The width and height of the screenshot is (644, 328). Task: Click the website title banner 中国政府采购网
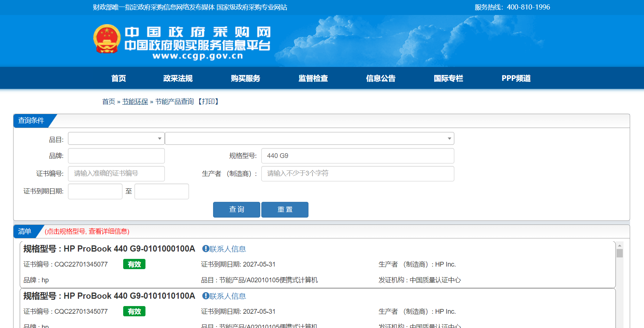click(x=198, y=32)
